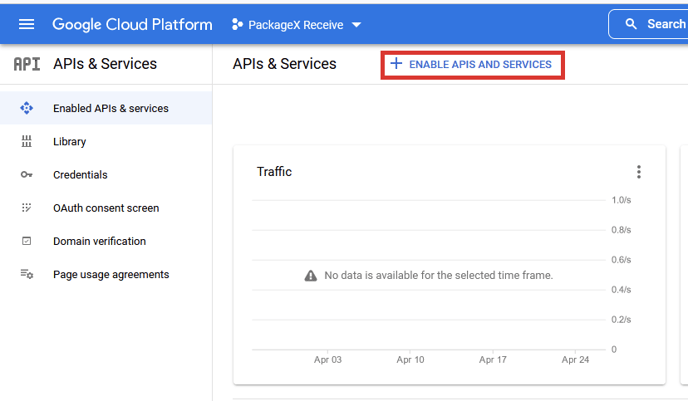688x401 pixels.
Task: Click the Library icon in sidebar
Action: click(27, 142)
